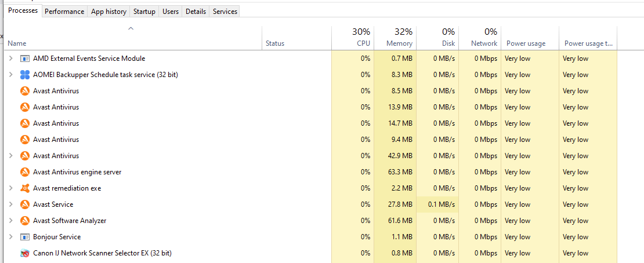This screenshot has height=263, width=644.
Task: Click the Bonjour Service icon
Action: point(25,237)
